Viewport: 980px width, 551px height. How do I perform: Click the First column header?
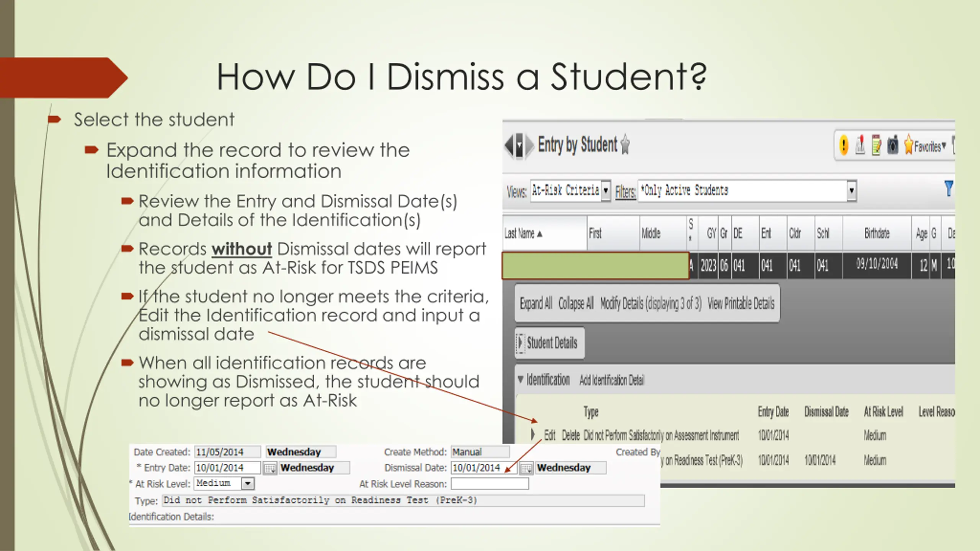[x=613, y=233]
